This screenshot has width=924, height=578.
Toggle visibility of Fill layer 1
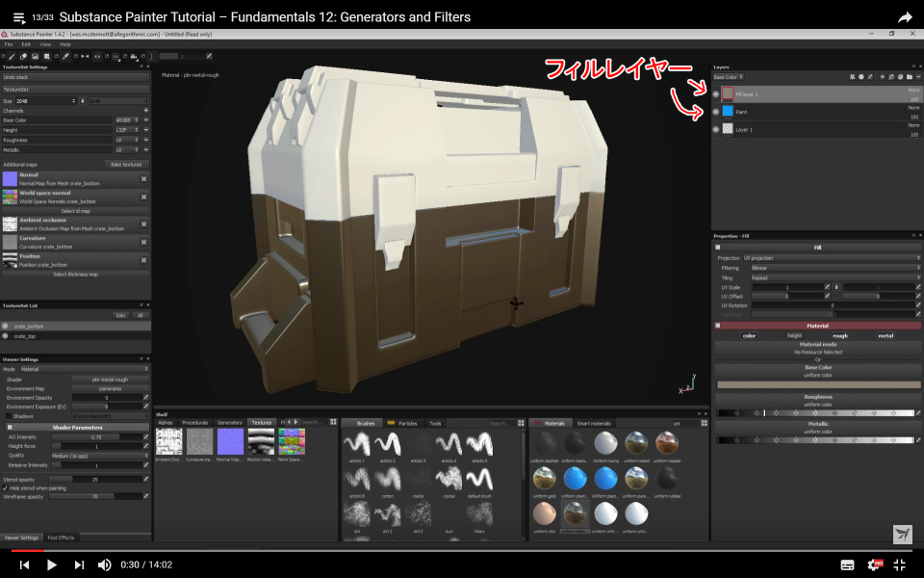[x=716, y=93]
